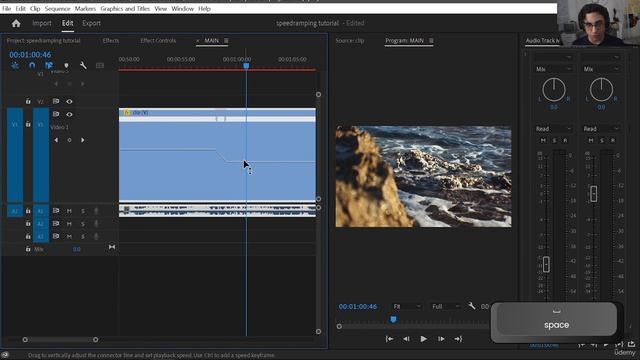The height and width of the screenshot is (360, 640).
Task: Toggle lock on track V1
Action: (x=28, y=124)
